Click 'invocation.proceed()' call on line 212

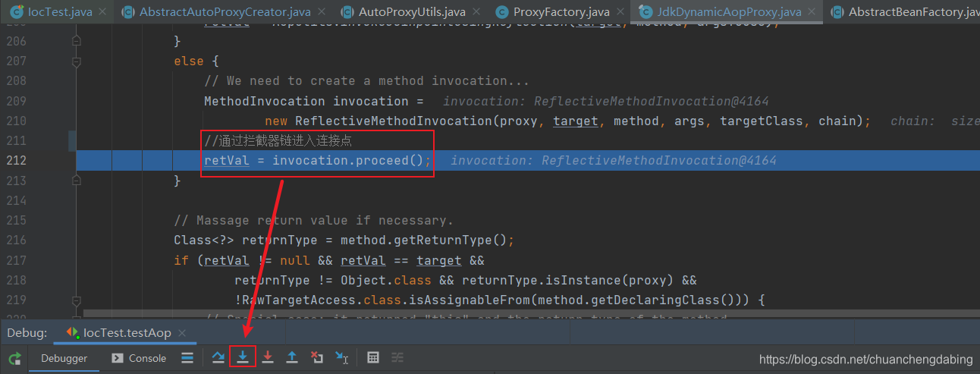pos(348,160)
